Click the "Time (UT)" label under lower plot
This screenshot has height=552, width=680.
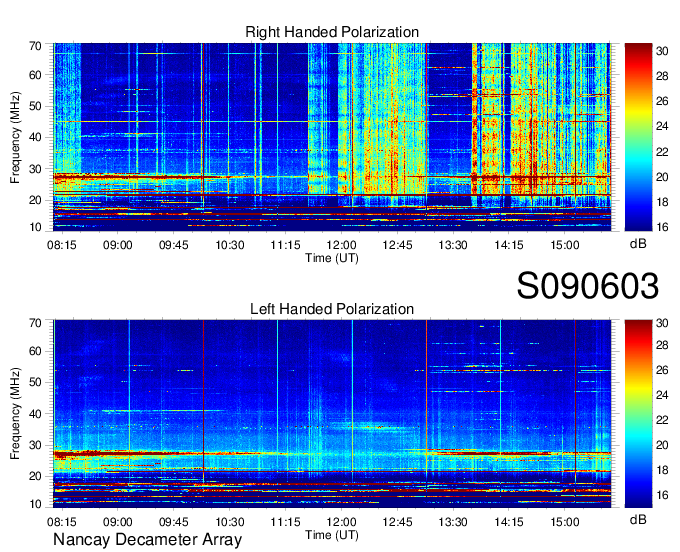pos(332,535)
